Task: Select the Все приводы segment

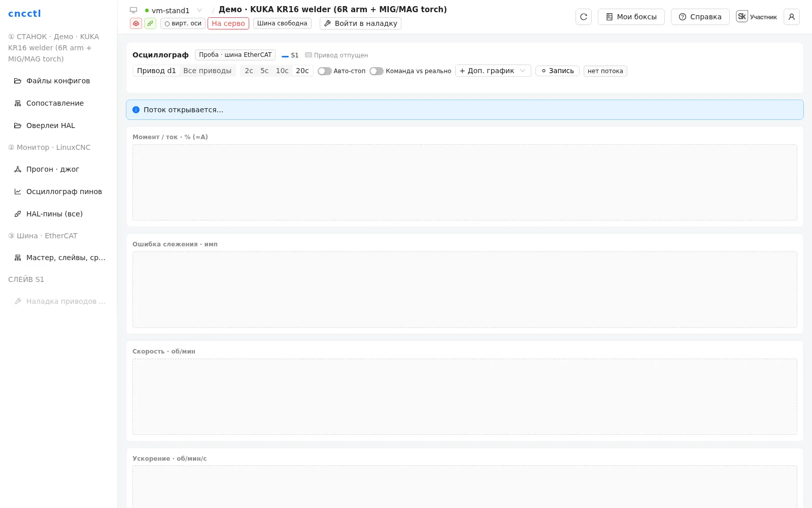Action: 208,71
